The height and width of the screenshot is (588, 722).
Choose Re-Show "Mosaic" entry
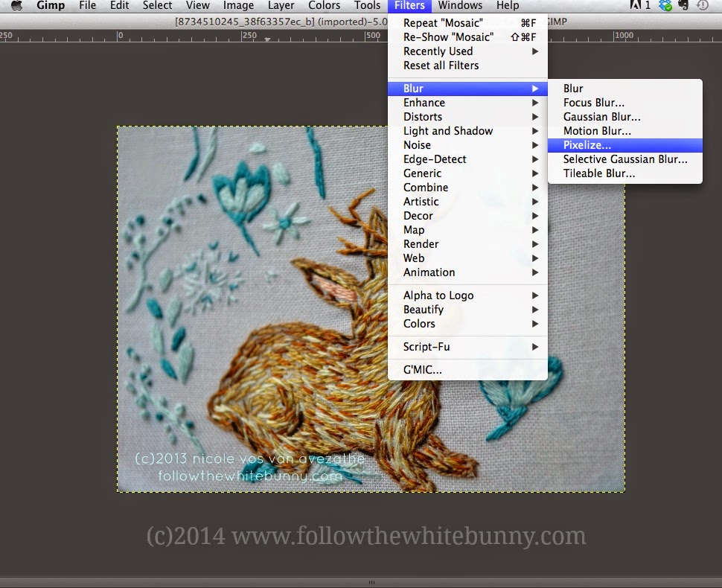(x=468, y=37)
